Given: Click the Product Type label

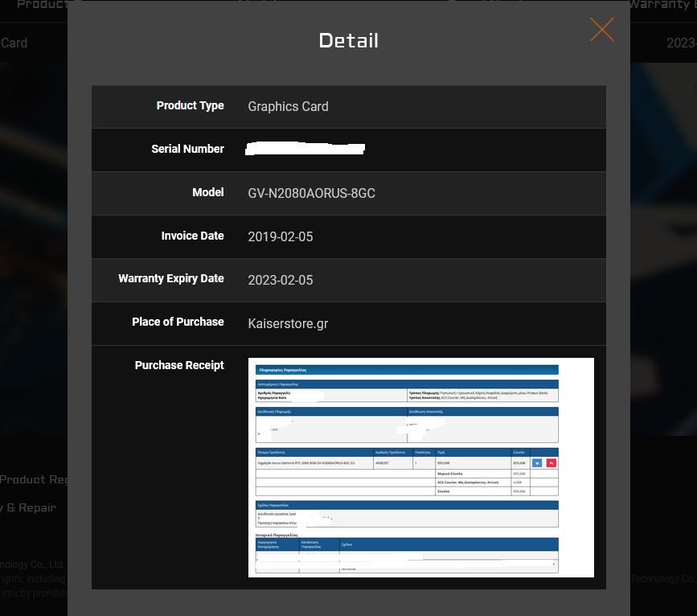Looking at the screenshot, I should pyautogui.click(x=191, y=106).
